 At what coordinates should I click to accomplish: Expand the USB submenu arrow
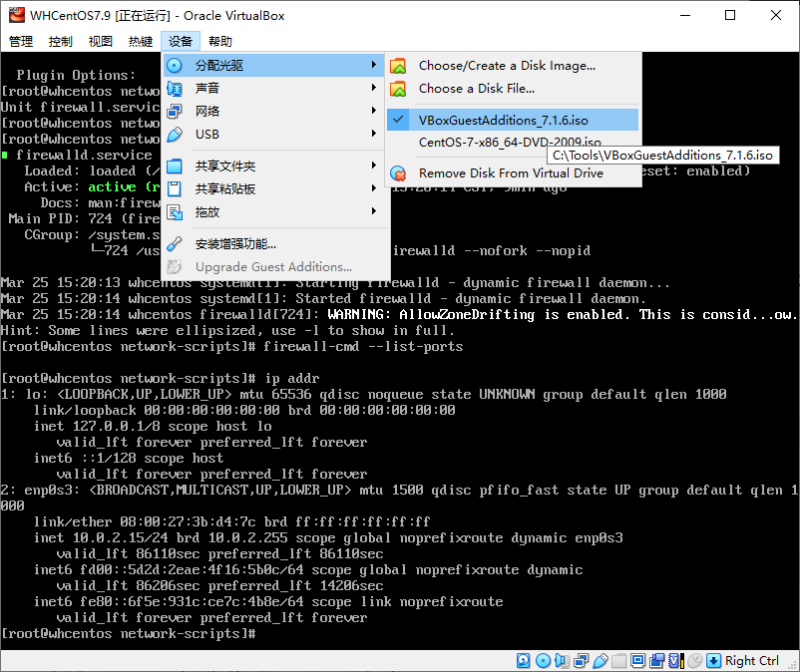[x=374, y=134]
